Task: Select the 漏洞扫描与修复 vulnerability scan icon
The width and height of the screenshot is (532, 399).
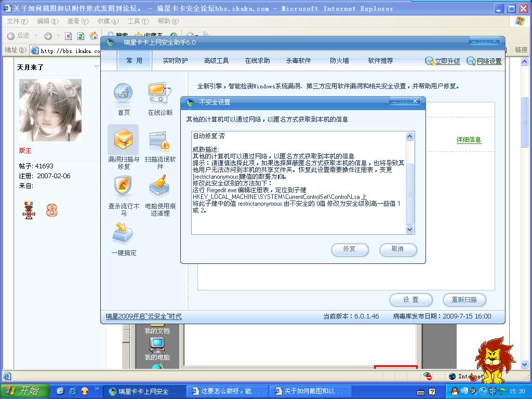Action: 123,140
